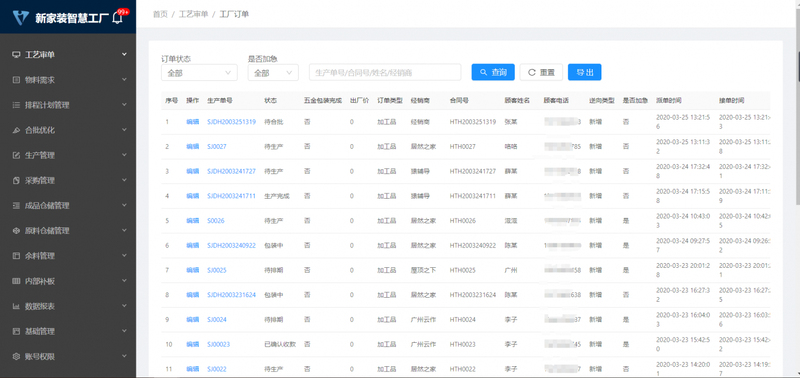Click the 物料需求 sidebar icon

[x=16, y=80]
